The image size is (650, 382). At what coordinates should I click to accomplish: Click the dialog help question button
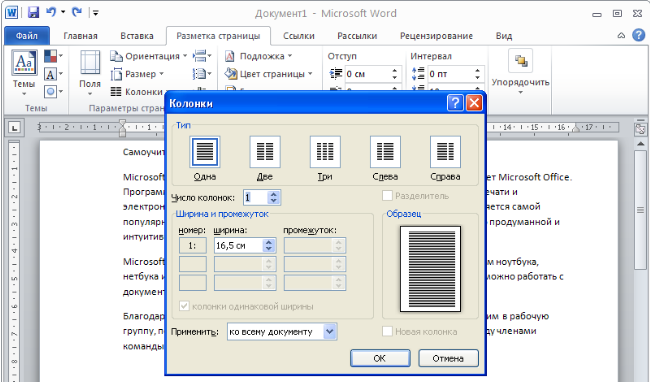(x=455, y=103)
